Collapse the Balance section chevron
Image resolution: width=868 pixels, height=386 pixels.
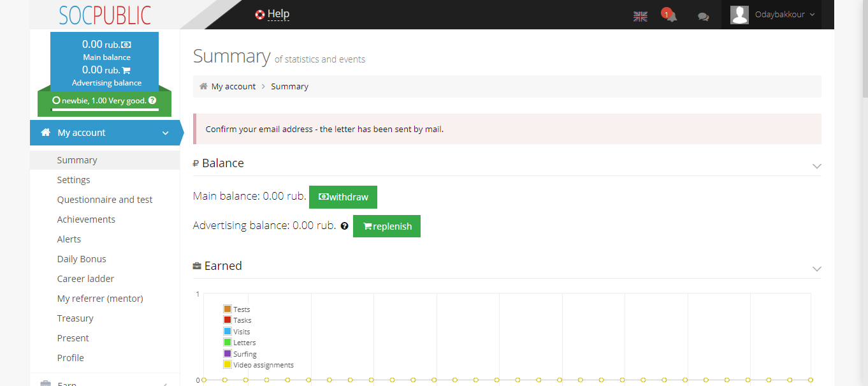(817, 166)
